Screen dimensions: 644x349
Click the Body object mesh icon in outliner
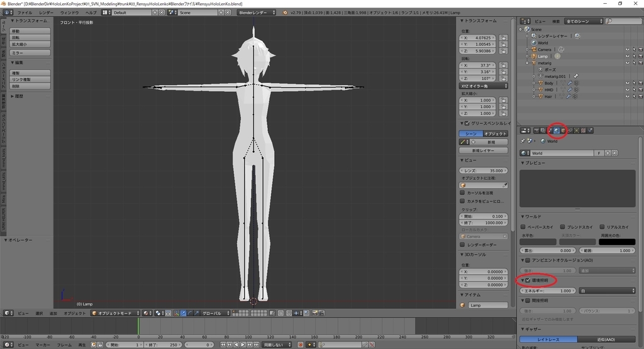coord(540,83)
